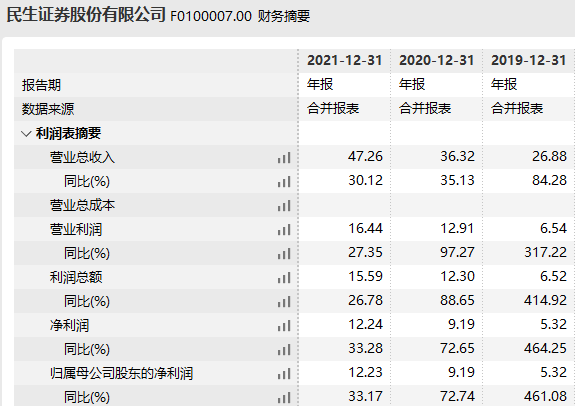575x406 pixels.
Task: Click the 报告期 row label
Action: coord(41,85)
